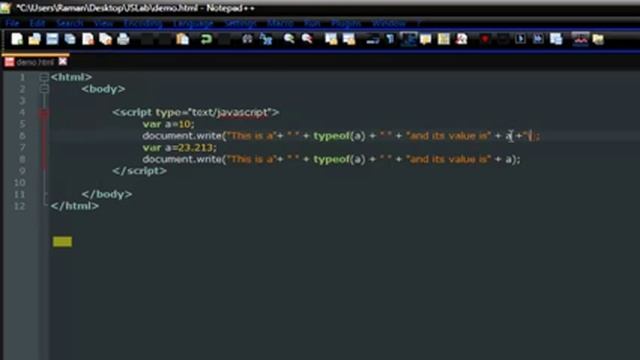Open the Encoding menu
Image resolution: width=640 pixels, height=360 pixels.
143,23
